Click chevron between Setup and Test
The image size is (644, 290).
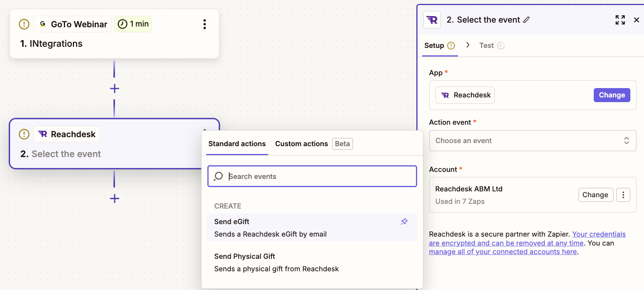coord(468,45)
